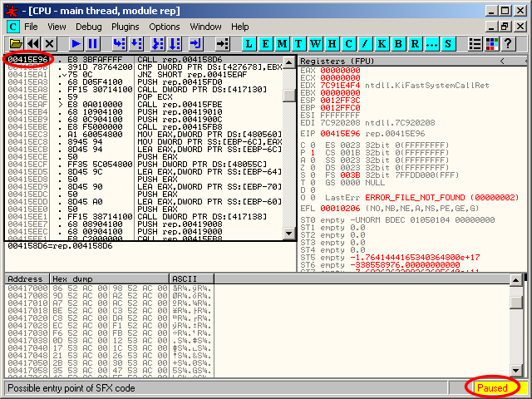Image resolution: width=532 pixels, height=399 pixels.
Task: Switch register mode with the left arrow
Action: [502, 62]
